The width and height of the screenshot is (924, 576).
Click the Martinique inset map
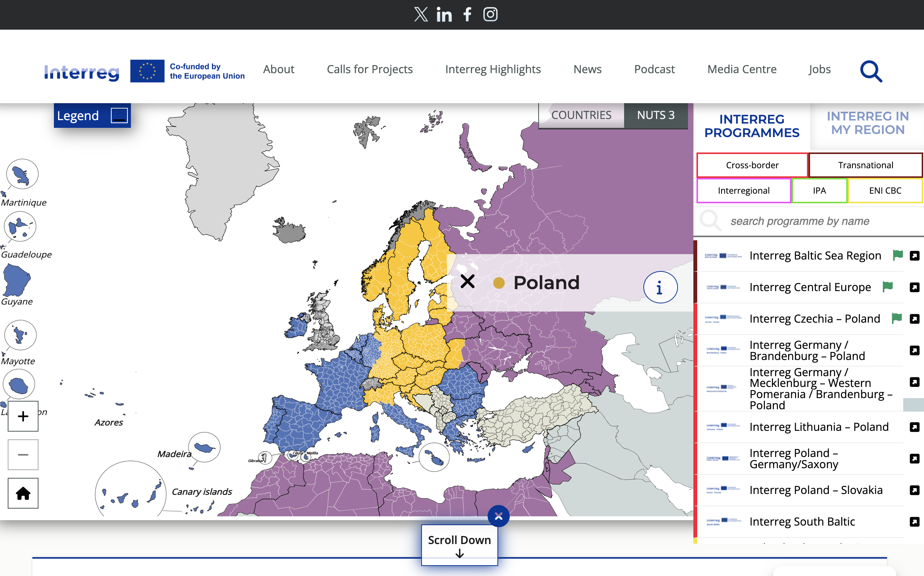pyautogui.click(x=22, y=174)
